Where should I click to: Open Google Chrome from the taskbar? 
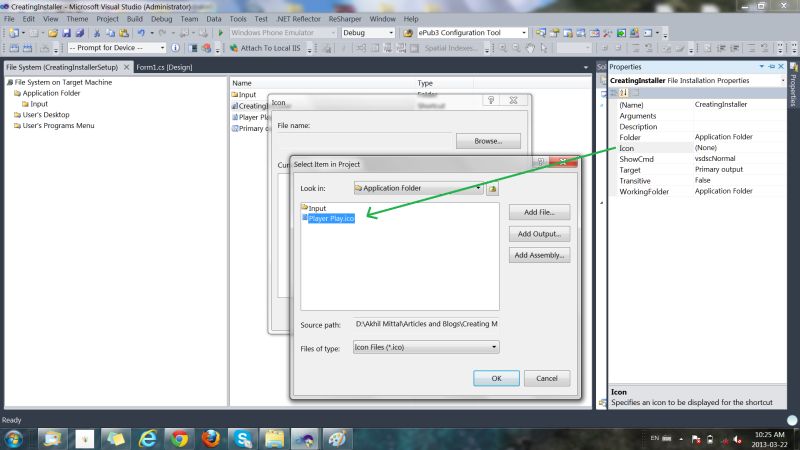click(179, 439)
